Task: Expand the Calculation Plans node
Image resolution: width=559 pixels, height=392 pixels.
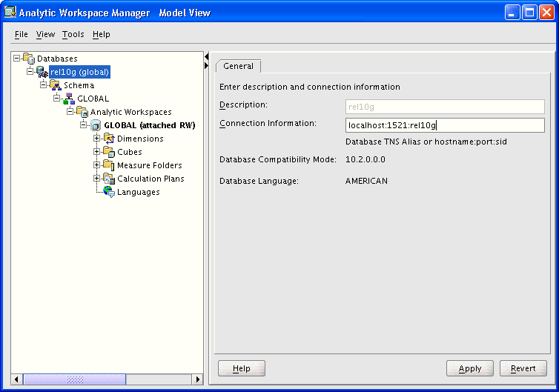Action: pyautogui.click(x=96, y=178)
